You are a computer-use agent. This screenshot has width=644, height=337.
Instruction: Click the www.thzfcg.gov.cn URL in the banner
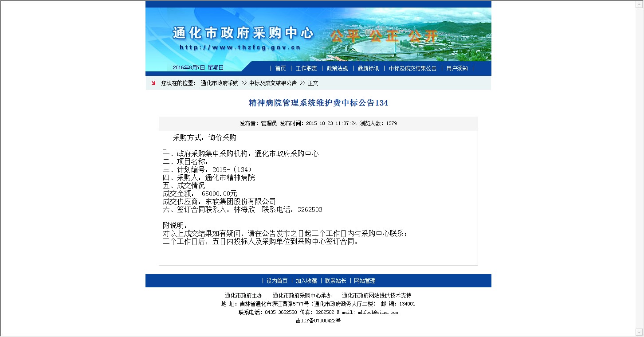[x=240, y=47]
